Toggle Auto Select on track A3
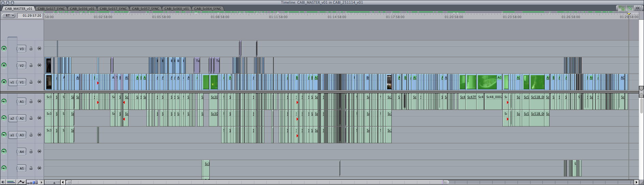644x185 pixels. 40,135
